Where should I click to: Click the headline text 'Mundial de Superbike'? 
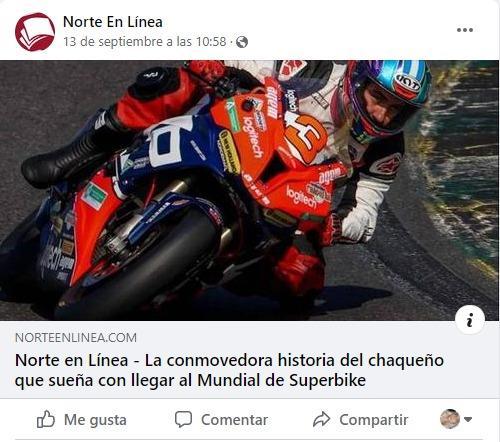(x=282, y=380)
